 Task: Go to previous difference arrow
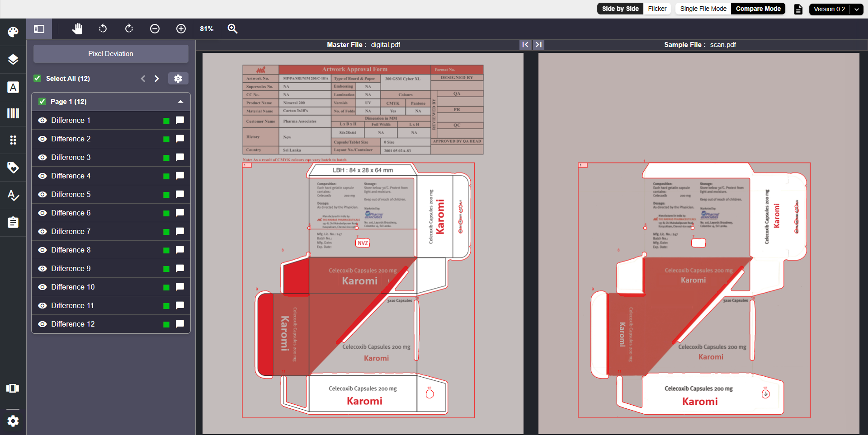pos(143,79)
